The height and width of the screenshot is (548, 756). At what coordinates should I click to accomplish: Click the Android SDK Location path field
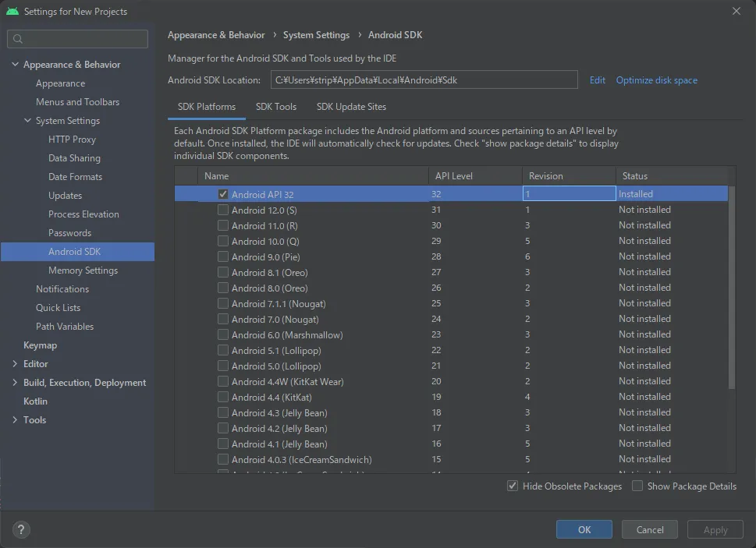pos(424,80)
